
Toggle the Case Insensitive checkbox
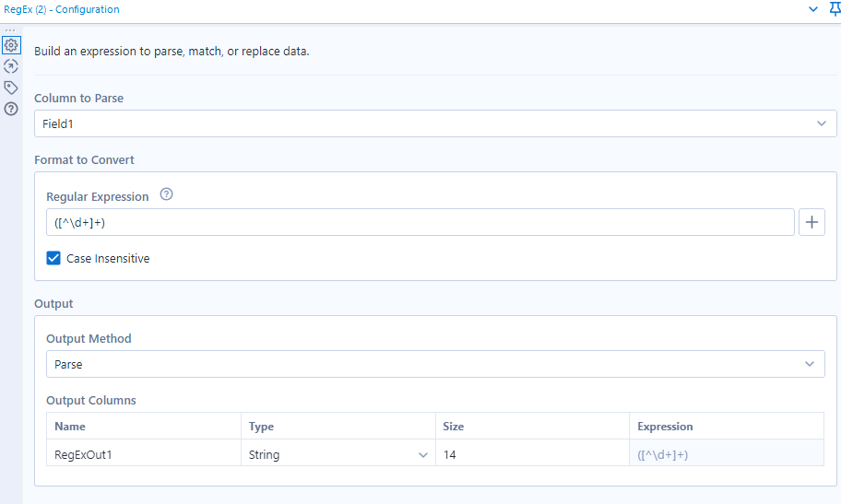click(x=54, y=259)
